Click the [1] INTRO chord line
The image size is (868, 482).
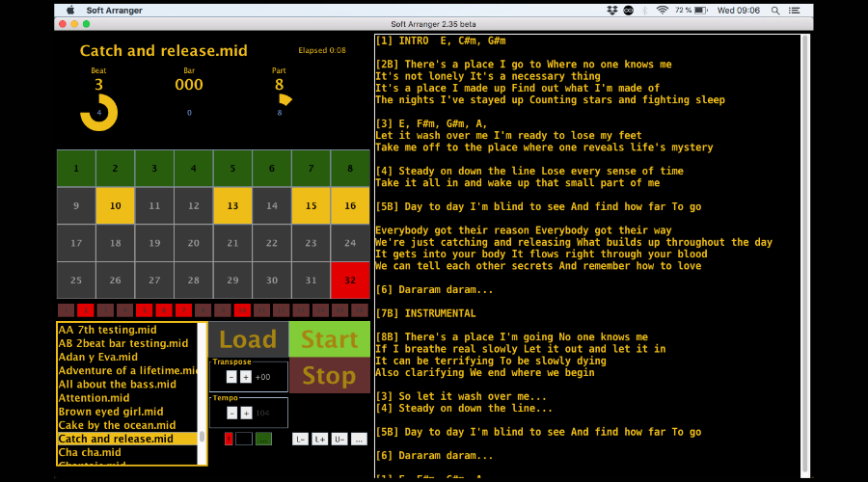tap(441, 40)
